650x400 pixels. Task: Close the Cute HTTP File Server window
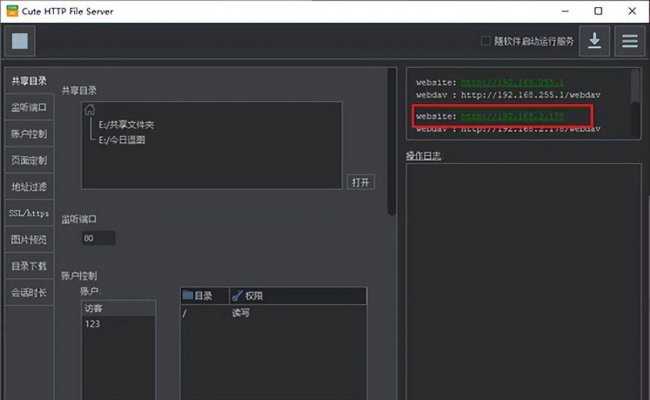tap(632, 11)
